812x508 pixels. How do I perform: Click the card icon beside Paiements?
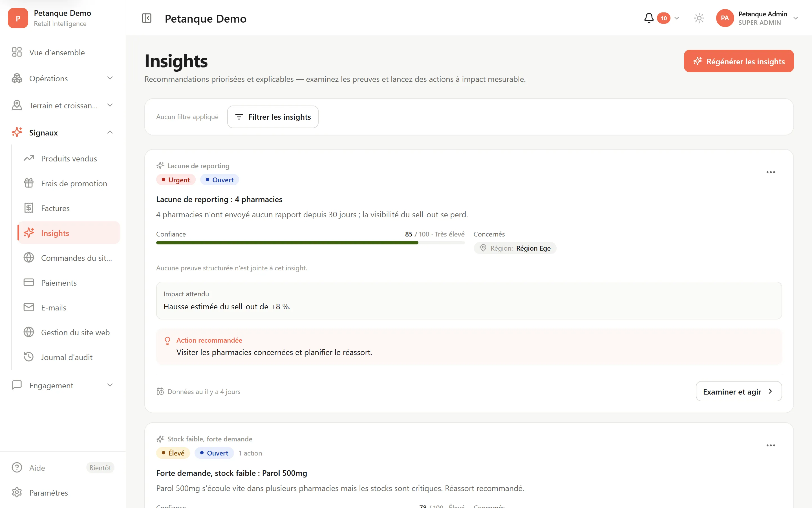29,283
